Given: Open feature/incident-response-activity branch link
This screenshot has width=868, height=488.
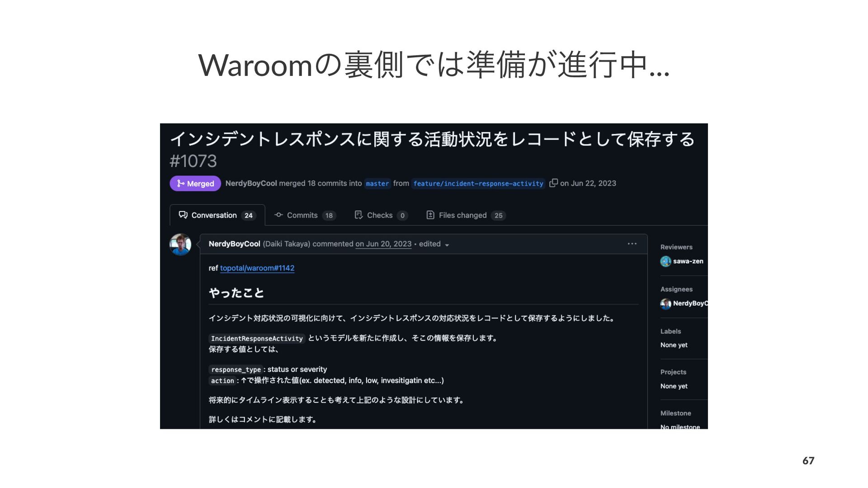Looking at the screenshot, I should pyautogui.click(x=478, y=183).
